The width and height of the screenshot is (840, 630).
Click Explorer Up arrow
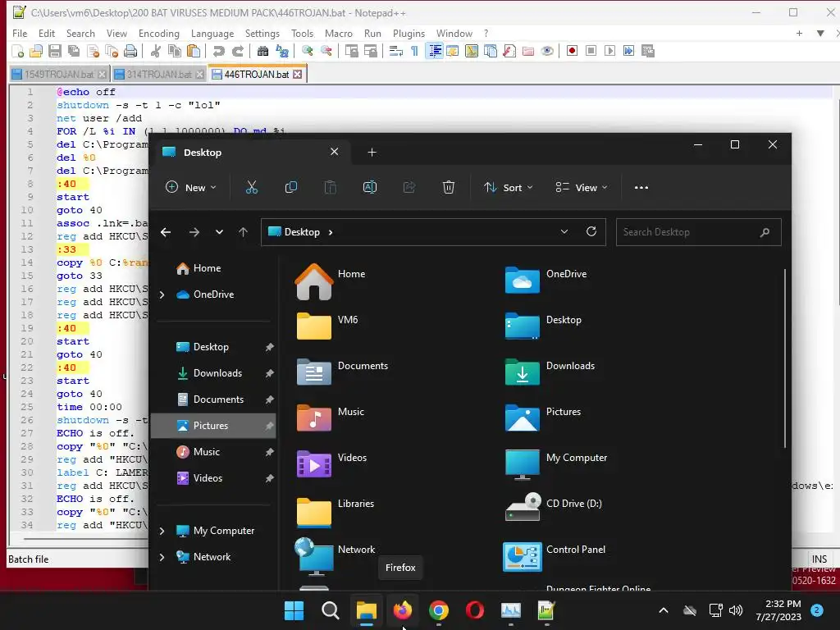click(x=243, y=232)
